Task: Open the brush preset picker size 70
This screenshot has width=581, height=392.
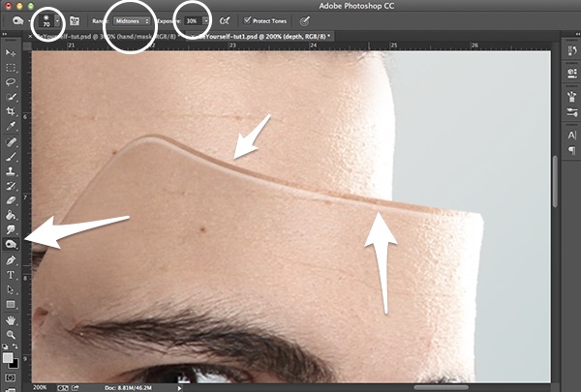Action: click(x=48, y=21)
